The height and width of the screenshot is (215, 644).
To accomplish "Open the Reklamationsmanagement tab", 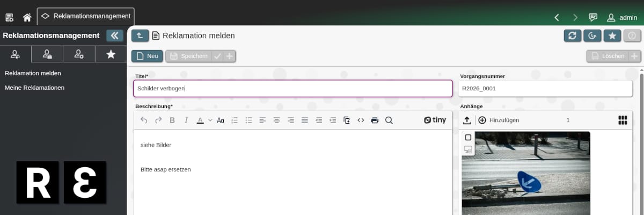I will click(x=86, y=17).
